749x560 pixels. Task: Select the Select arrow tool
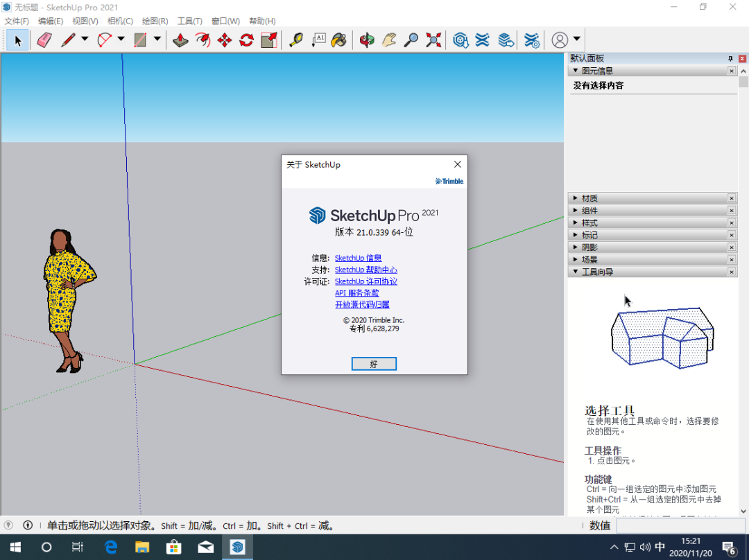[x=17, y=40]
